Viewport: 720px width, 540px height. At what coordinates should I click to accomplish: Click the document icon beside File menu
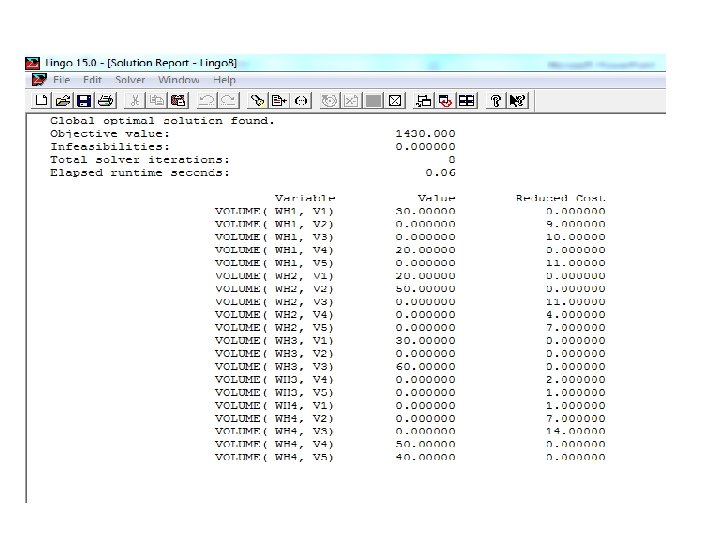(39, 79)
